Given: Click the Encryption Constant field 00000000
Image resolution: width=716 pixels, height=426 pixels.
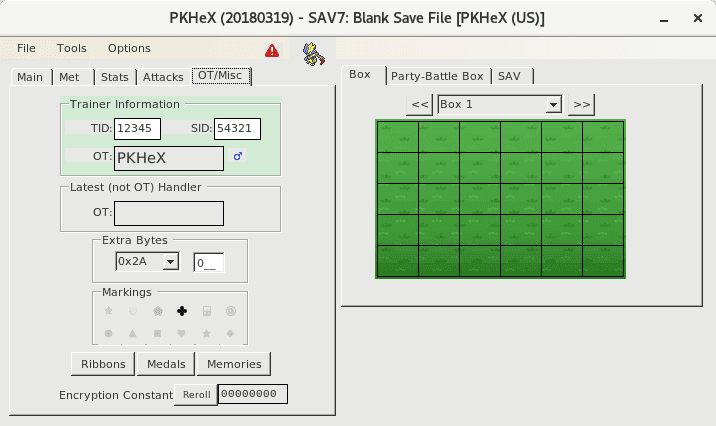Looking at the screenshot, I should (x=253, y=394).
